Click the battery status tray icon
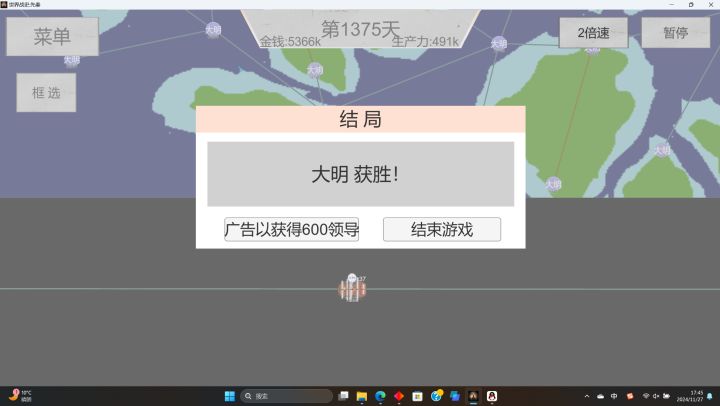The width and height of the screenshot is (720, 406). [x=666, y=396]
